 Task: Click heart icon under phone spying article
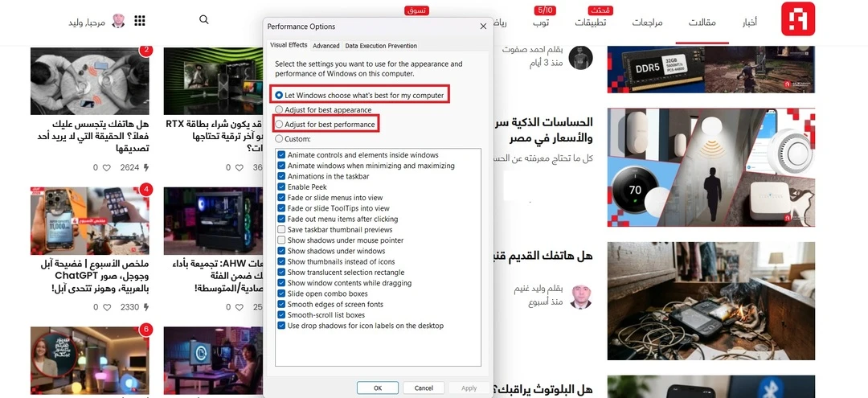[x=107, y=167]
